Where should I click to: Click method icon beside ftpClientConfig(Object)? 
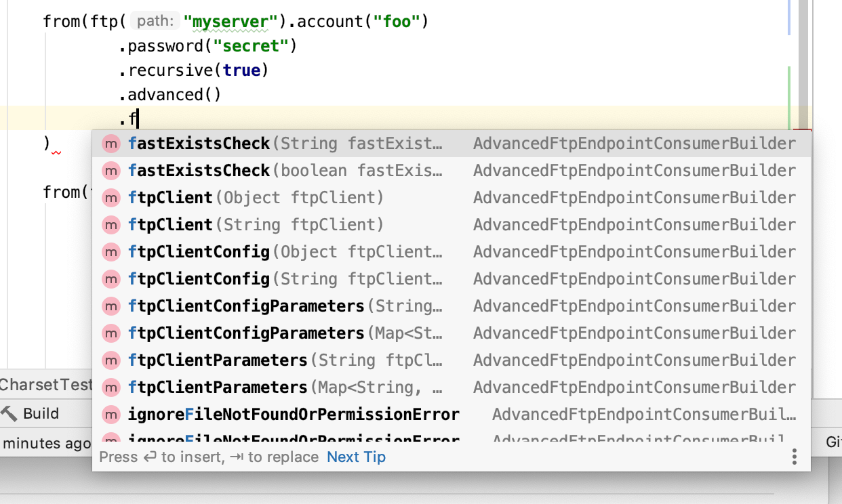[x=111, y=251]
